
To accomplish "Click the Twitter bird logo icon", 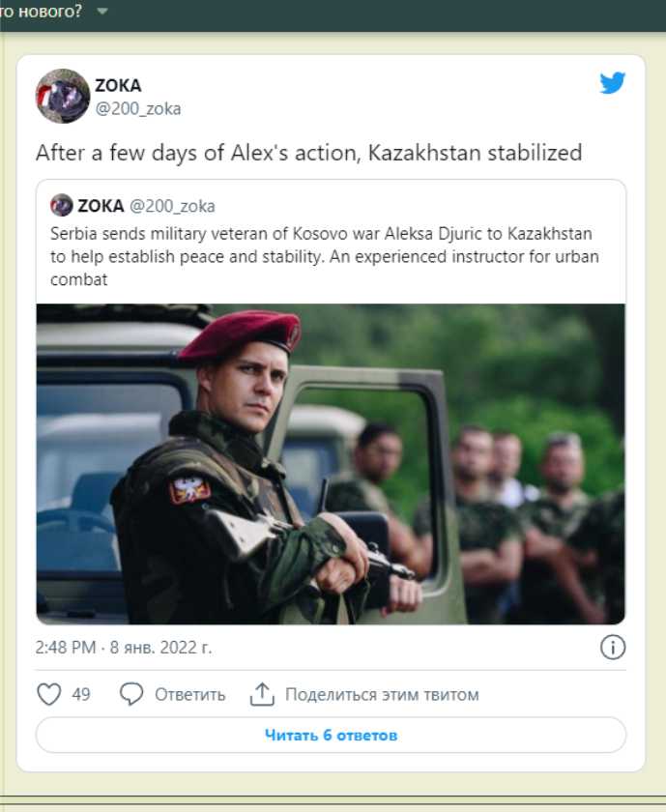I will [612, 83].
